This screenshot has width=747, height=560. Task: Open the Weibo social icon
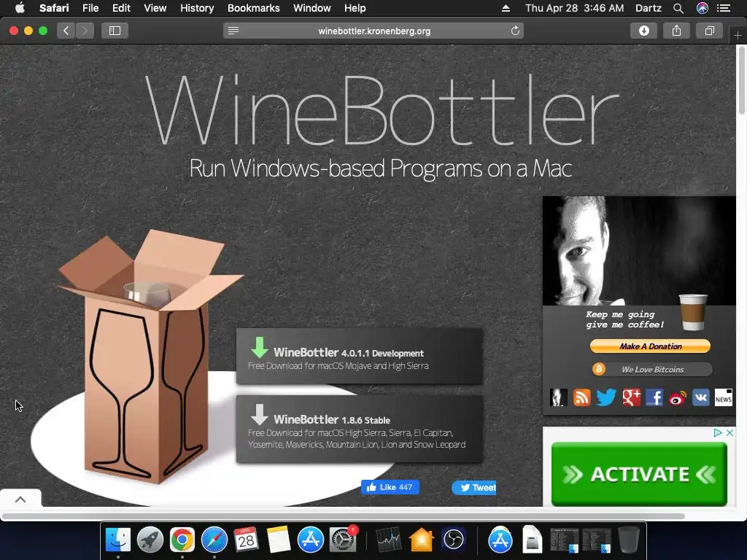(x=678, y=398)
